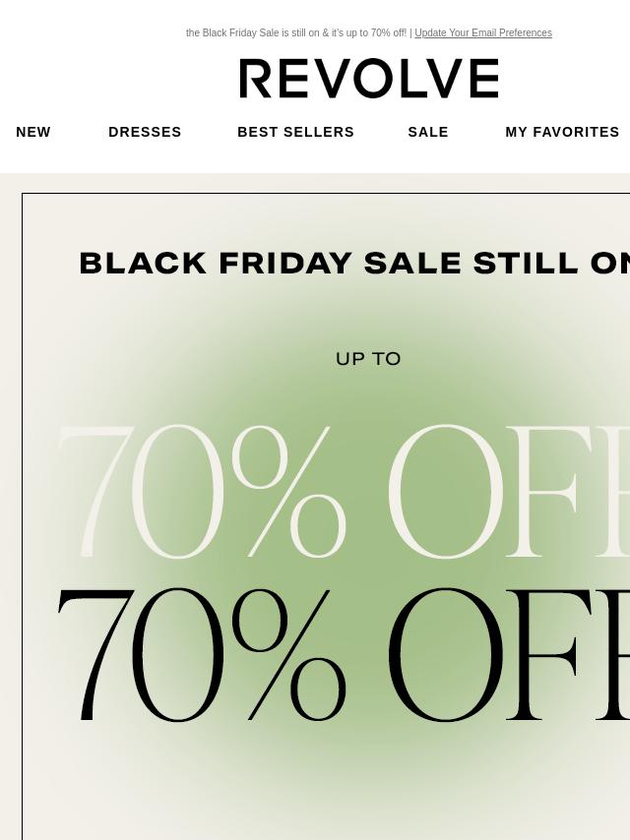
Task: Select BEST SELLERS in the navigation
Action: 295,132
